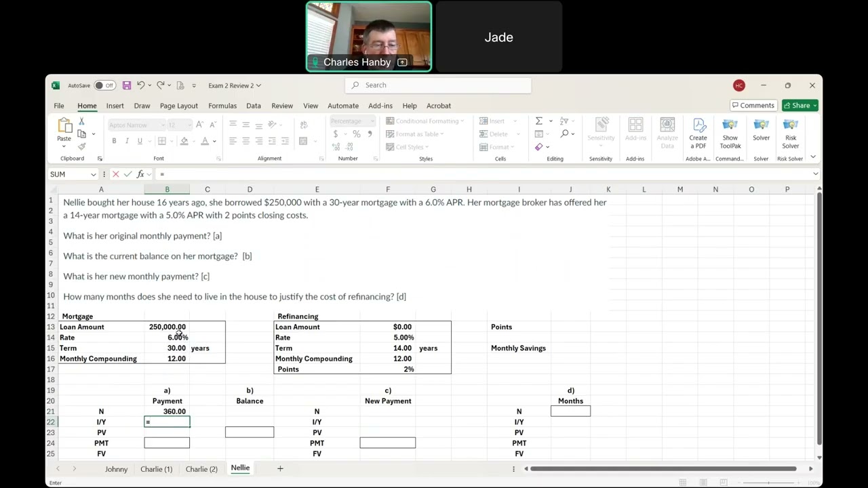This screenshot has width=868, height=488.
Task: Click the Share button
Action: coord(800,106)
